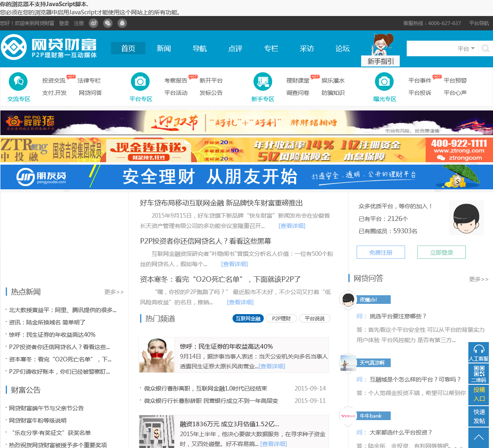Click the notification bell icon in top bar
Viewport: 493px width, 448px height.
point(122,23)
